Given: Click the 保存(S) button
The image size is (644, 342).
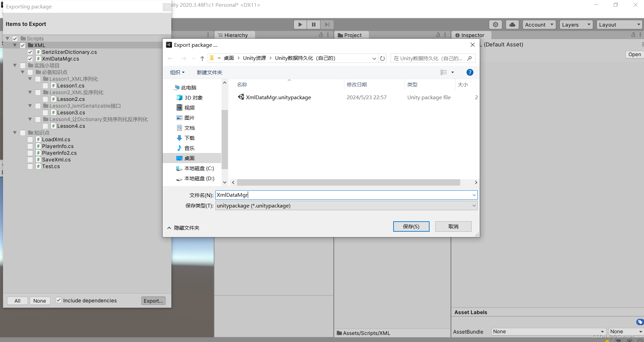Looking at the screenshot, I should point(411,226).
